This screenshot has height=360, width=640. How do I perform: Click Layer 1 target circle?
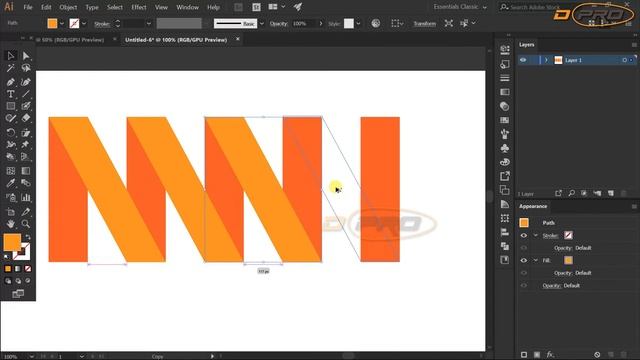624,60
